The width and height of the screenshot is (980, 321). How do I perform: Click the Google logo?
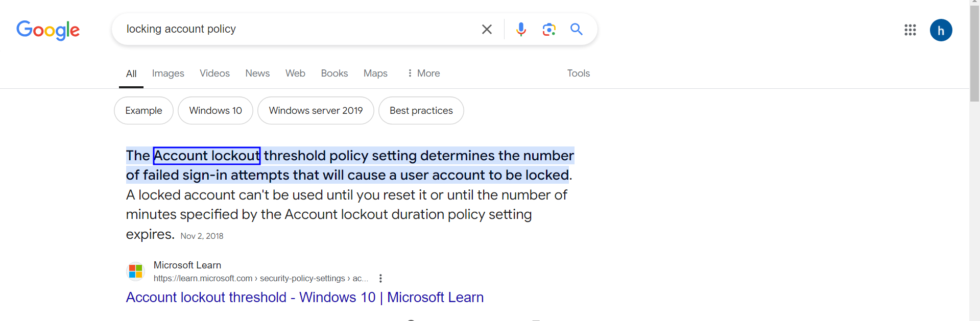[x=48, y=30]
